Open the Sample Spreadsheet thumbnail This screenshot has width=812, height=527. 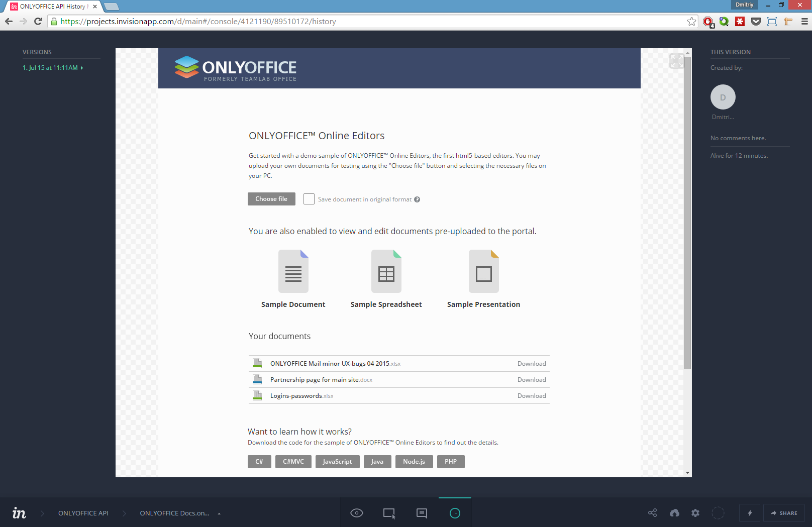tap(386, 271)
